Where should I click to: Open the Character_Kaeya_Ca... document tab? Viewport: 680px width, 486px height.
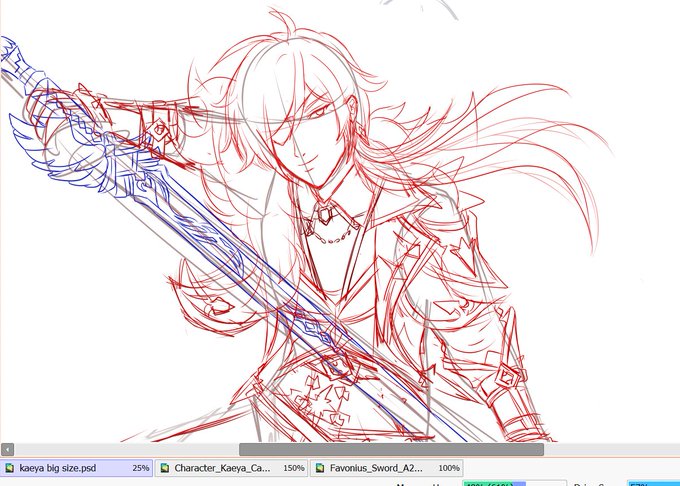click(231, 468)
